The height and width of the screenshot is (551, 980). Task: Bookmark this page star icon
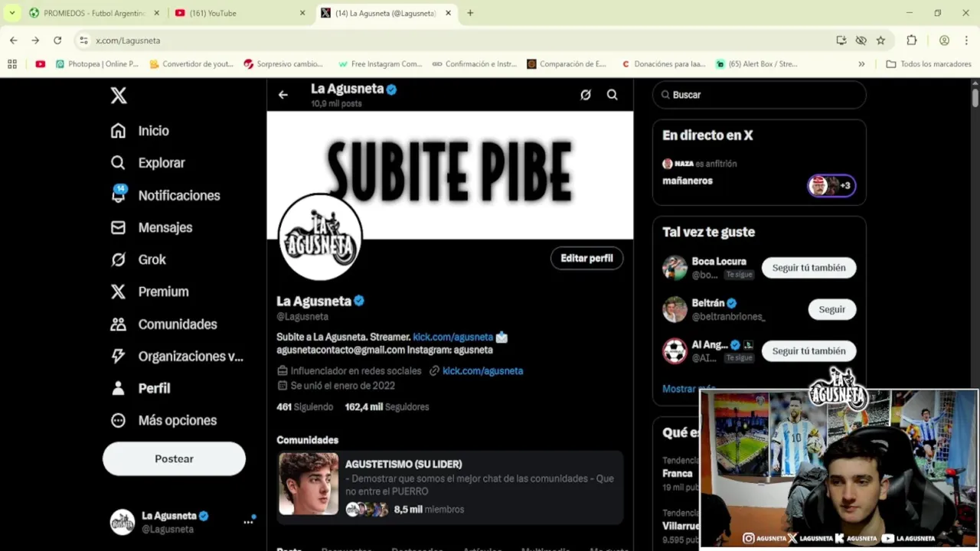click(880, 41)
